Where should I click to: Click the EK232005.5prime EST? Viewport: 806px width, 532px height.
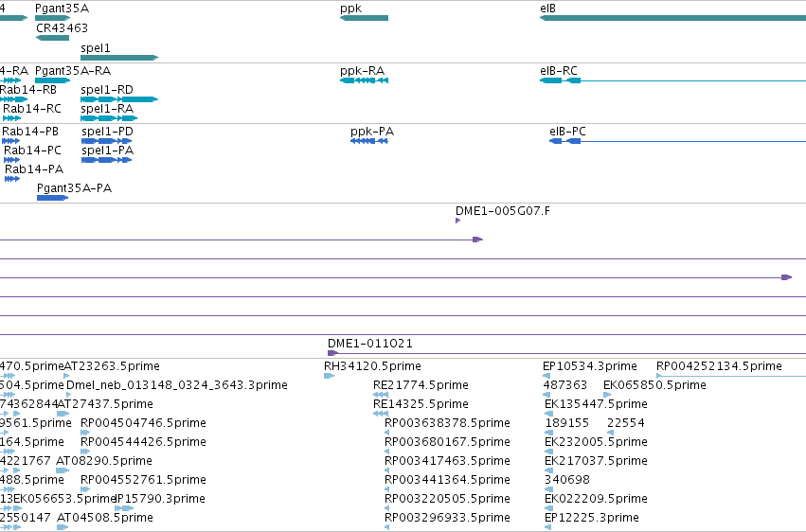pyautogui.click(x=548, y=452)
